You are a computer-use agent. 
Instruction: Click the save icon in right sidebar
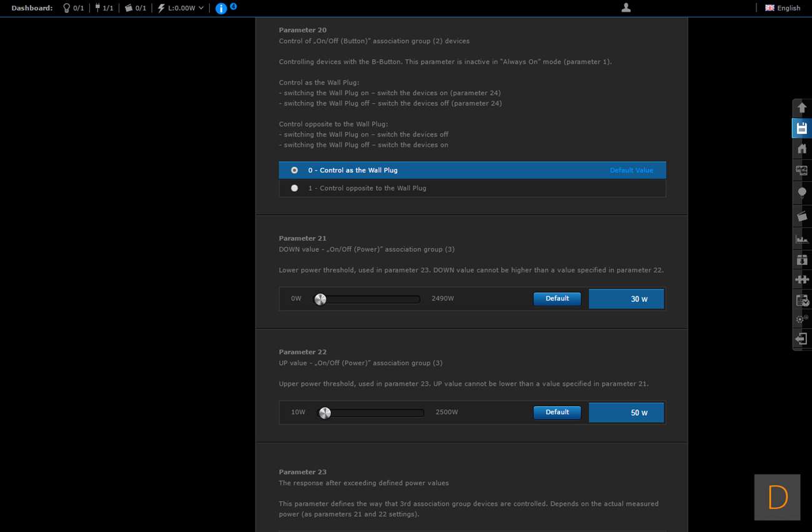(x=802, y=129)
